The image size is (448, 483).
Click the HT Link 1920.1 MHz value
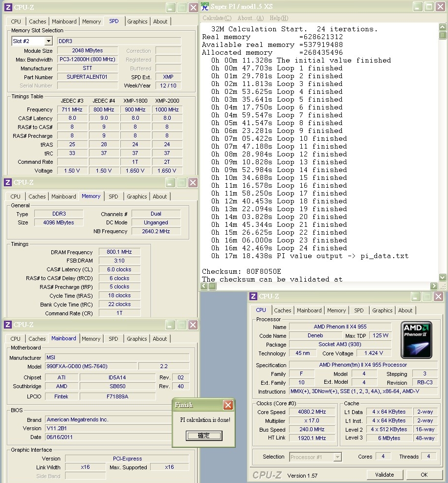click(x=312, y=438)
